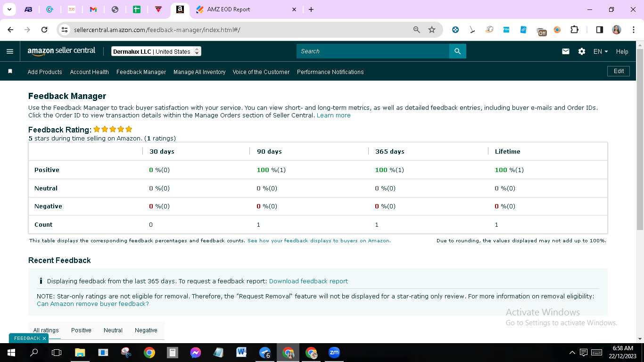
Task: Click the Amazon Seller Central logo
Action: (x=61, y=51)
